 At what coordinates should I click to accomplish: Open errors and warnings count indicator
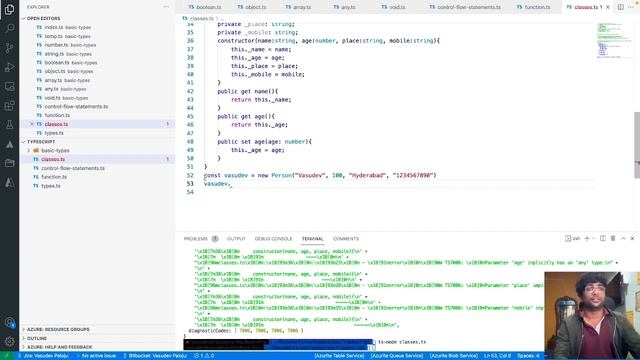tap(204, 356)
